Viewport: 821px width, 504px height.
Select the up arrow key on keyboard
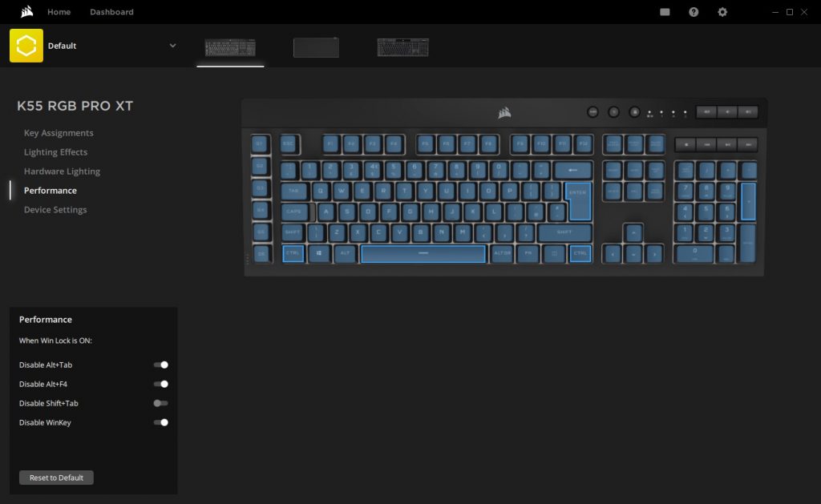pyautogui.click(x=633, y=232)
